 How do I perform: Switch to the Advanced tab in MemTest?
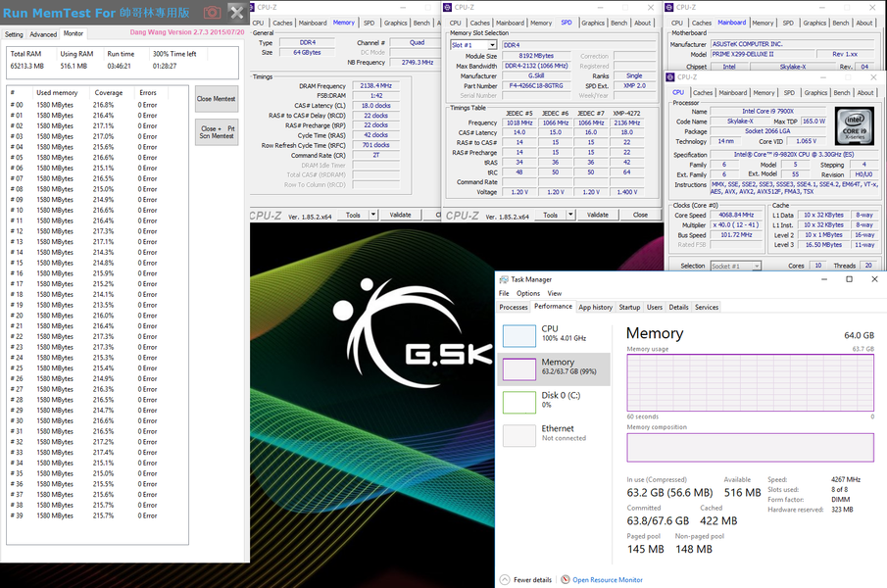pyautogui.click(x=43, y=34)
